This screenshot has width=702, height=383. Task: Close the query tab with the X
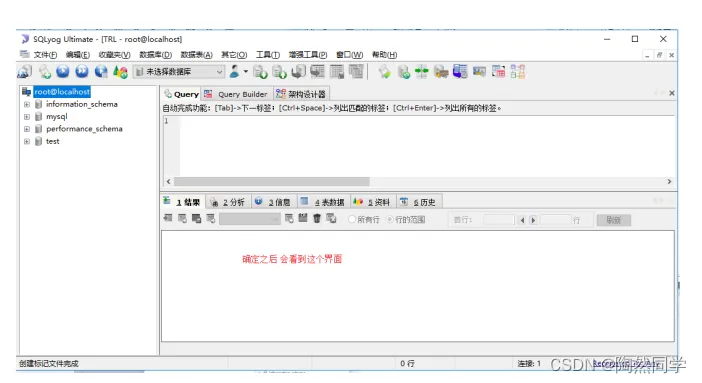(672, 93)
